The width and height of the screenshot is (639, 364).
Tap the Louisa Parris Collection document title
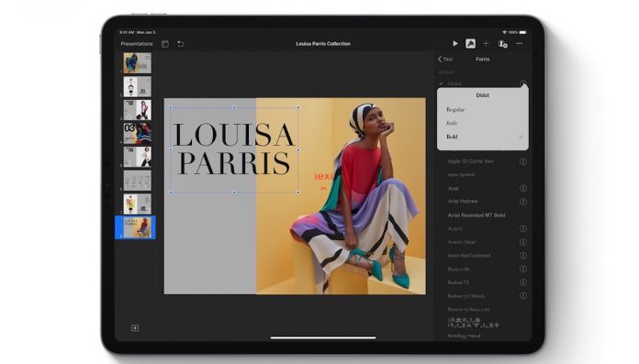(x=323, y=44)
